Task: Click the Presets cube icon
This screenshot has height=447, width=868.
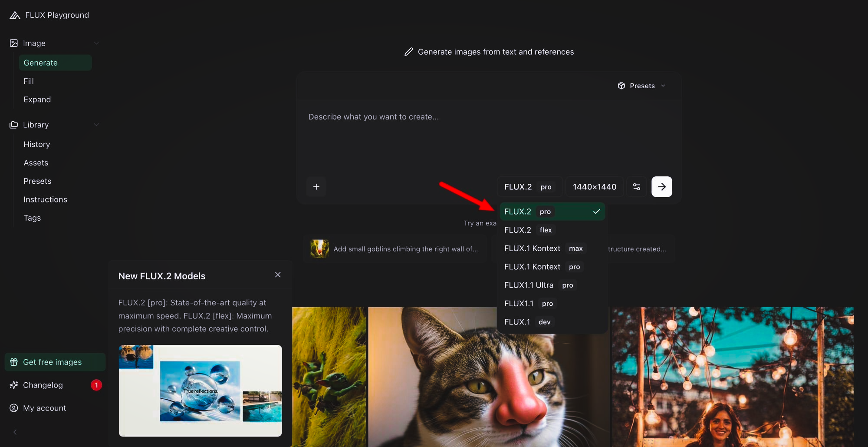Action: (621, 86)
